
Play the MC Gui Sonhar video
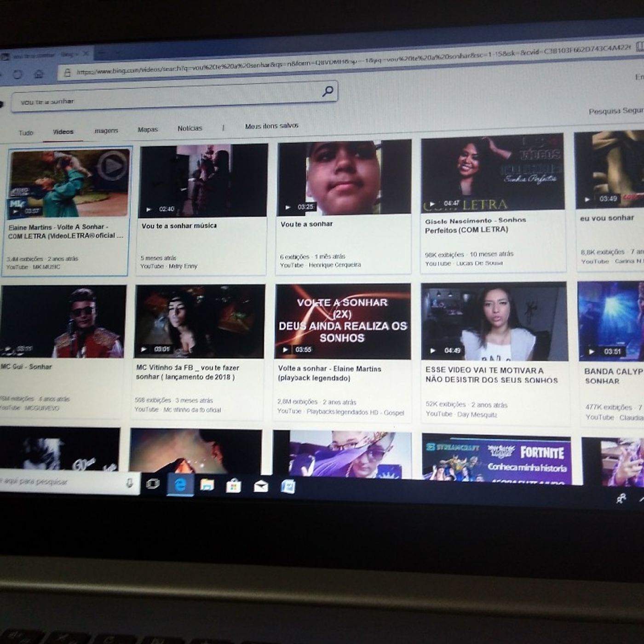(63, 321)
